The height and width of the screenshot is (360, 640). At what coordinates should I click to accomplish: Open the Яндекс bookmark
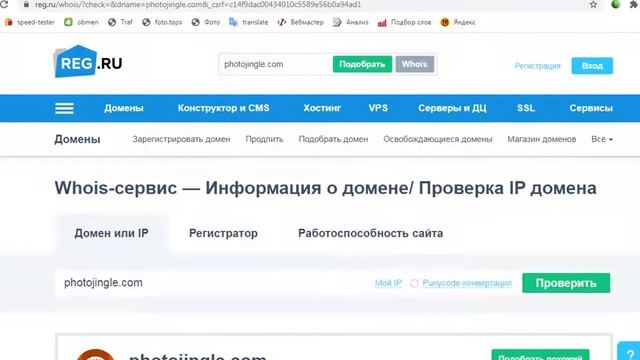[x=458, y=22]
